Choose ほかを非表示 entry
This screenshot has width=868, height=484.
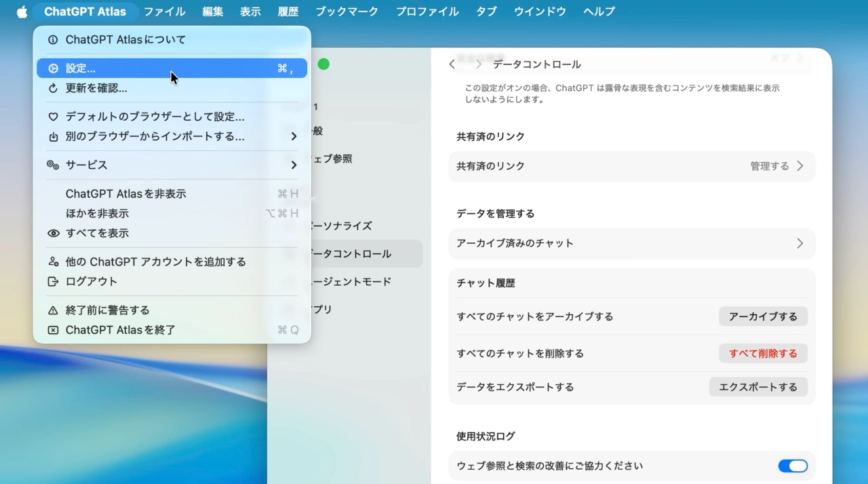(172, 214)
